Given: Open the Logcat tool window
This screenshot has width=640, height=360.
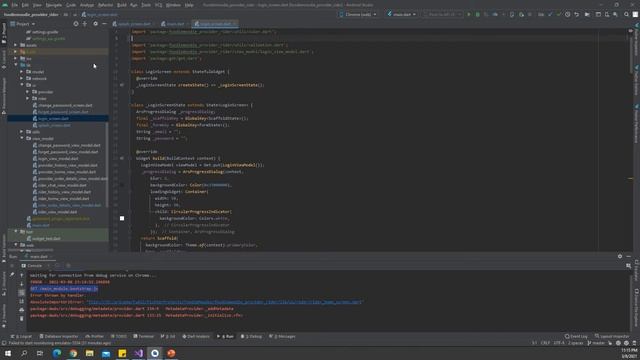Looking at the screenshot, I should (22, 336).
